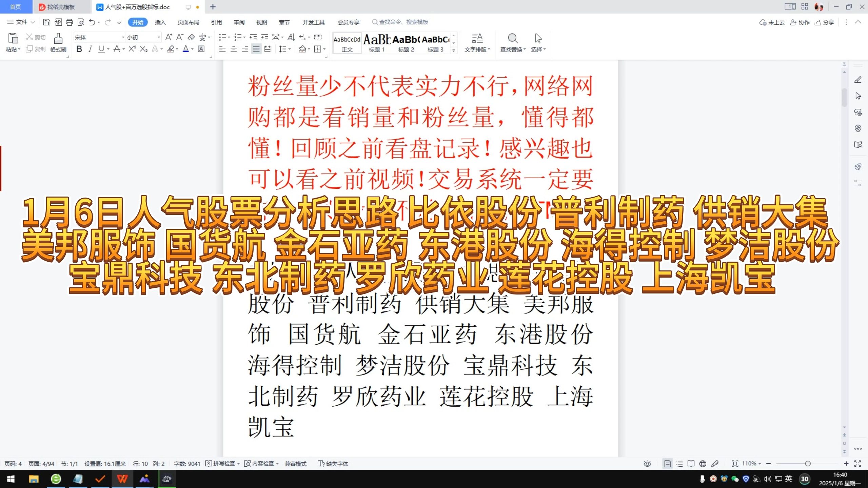Open Text Layout (文字排版) tool
This screenshot has width=868, height=488.
coord(477,42)
